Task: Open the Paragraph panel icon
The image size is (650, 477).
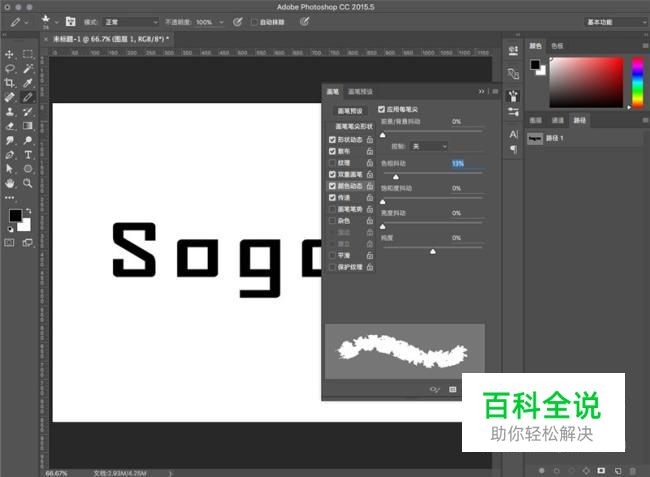Action: (x=513, y=149)
